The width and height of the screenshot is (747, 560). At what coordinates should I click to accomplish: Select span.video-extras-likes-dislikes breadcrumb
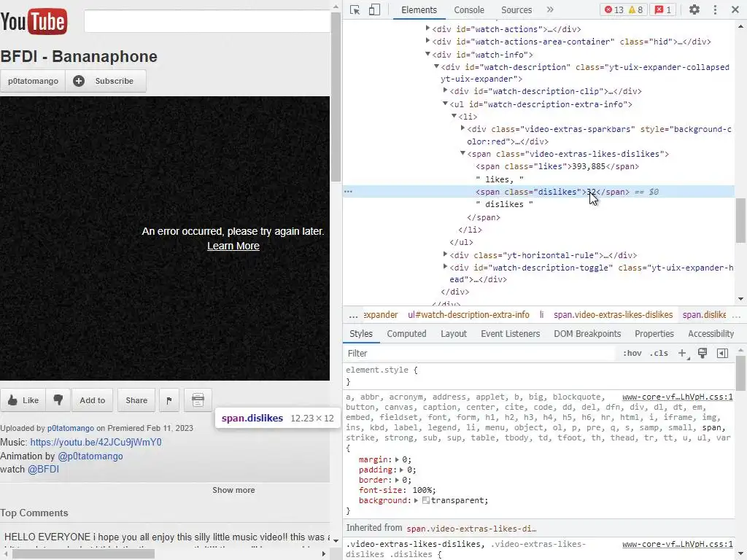(613, 315)
